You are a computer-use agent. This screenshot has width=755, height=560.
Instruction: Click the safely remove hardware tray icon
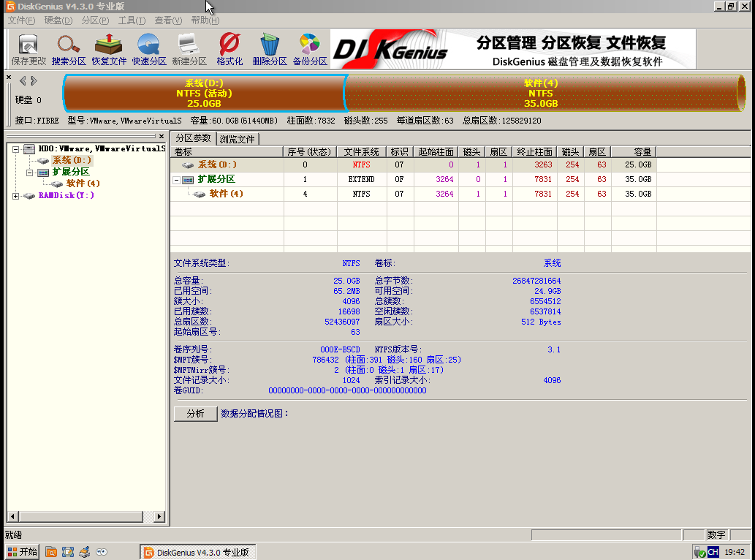click(699, 552)
